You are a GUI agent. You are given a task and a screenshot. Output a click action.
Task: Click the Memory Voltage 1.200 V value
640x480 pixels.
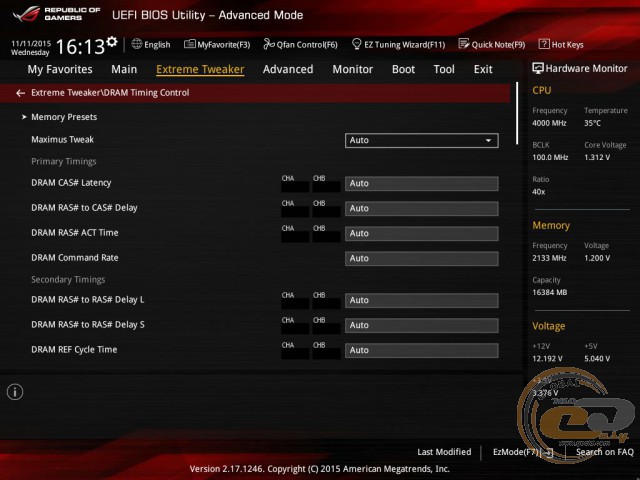(x=597, y=258)
